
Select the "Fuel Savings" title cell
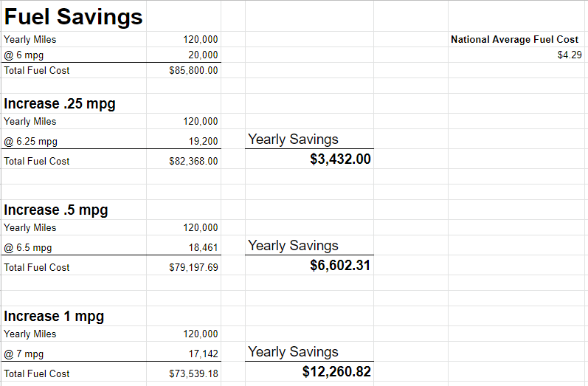[74, 16]
